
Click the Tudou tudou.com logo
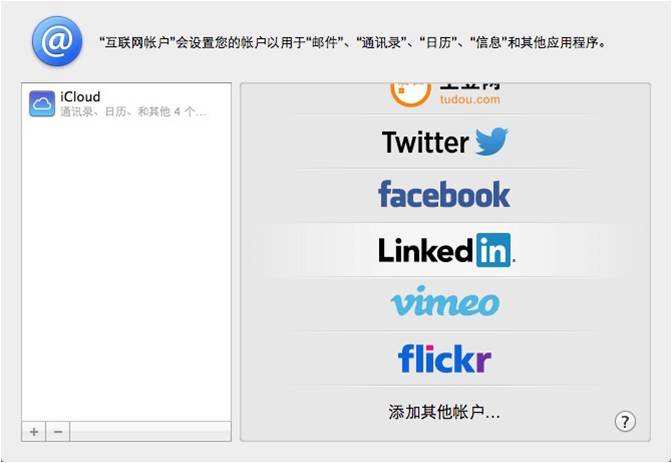point(445,94)
